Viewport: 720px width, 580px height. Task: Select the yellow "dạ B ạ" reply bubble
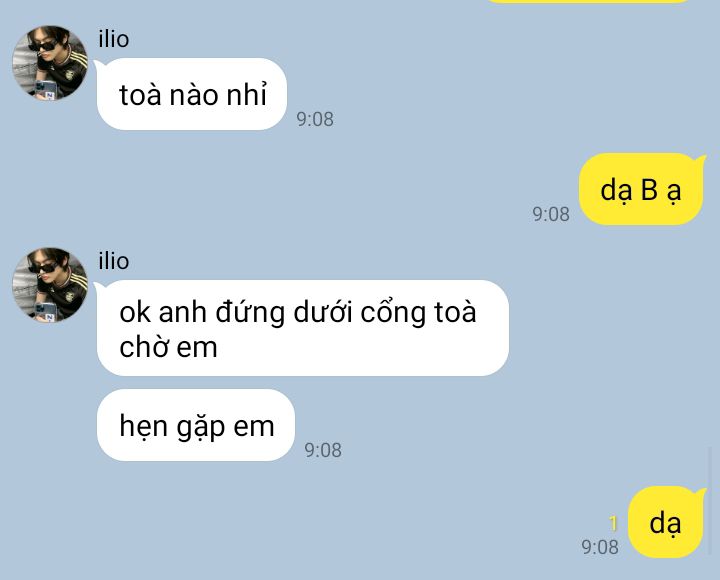click(x=641, y=189)
